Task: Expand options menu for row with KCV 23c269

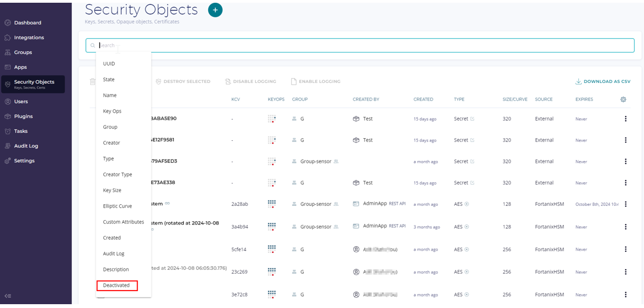Action: pos(625,271)
